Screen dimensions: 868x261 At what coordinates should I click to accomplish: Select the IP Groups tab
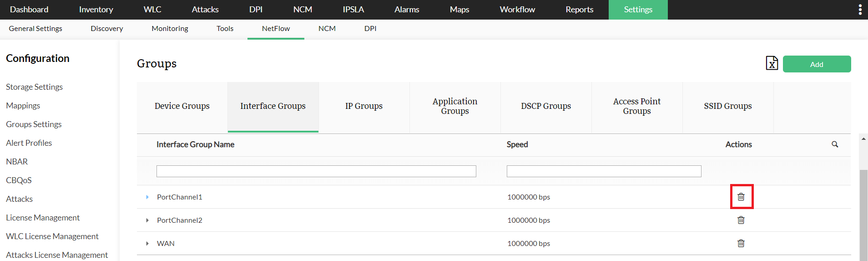click(x=363, y=106)
